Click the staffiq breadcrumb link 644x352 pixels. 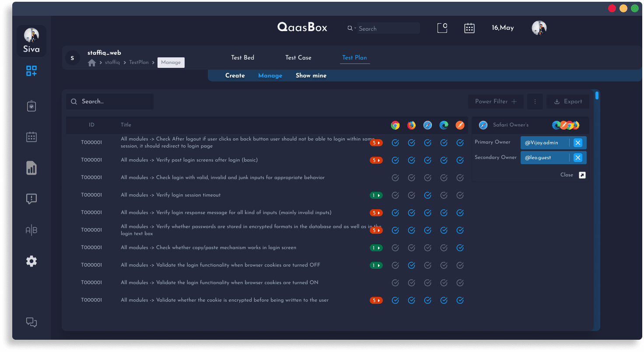(x=112, y=63)
